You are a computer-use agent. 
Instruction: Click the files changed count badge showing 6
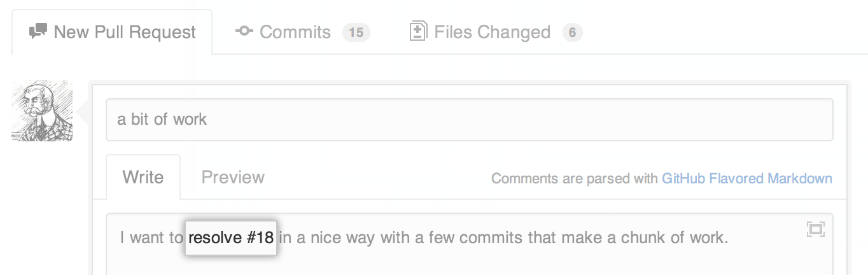[x=572, y=32]
